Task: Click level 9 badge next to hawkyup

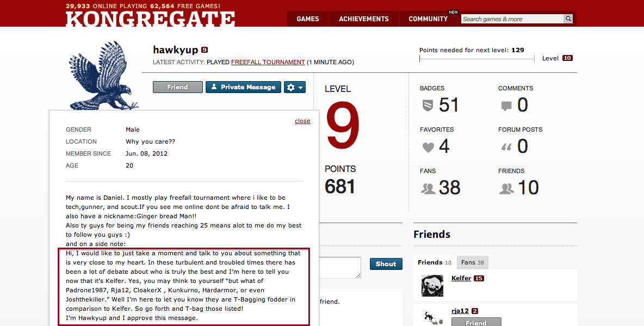Action: pos(204,50)
